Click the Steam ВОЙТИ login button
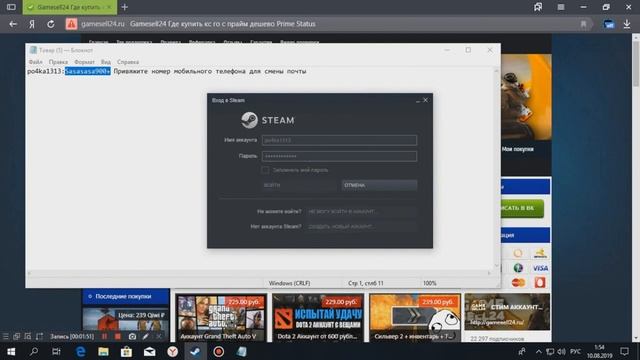 (x=300, y=185)
